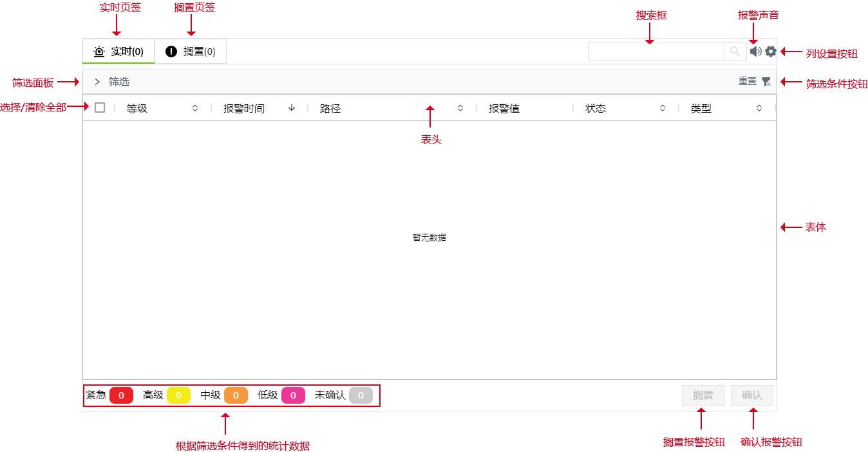This screenshot has width=868, height=452.
Task: Toggle the 未确认 gray count badge
Action: tap(361, 395)
